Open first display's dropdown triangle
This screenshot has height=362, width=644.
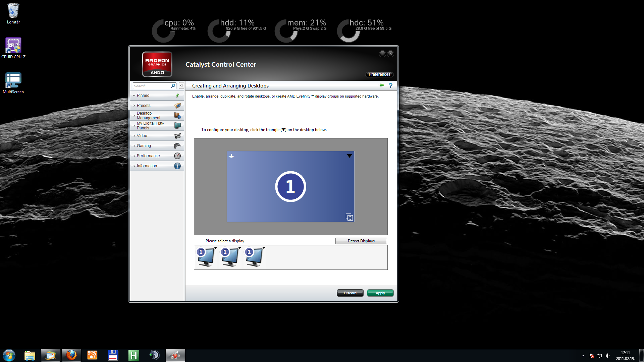point(215,248)
